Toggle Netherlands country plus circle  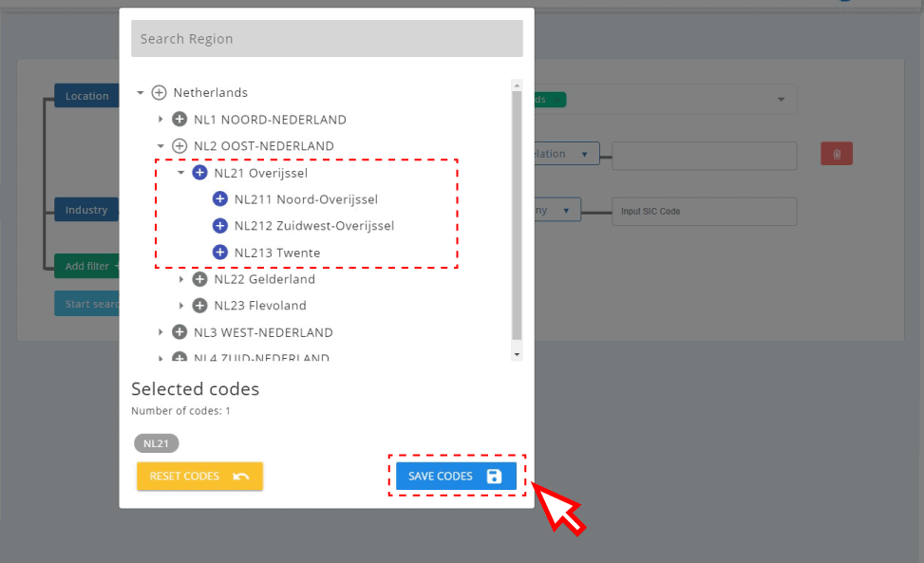(x=159, y=93)
